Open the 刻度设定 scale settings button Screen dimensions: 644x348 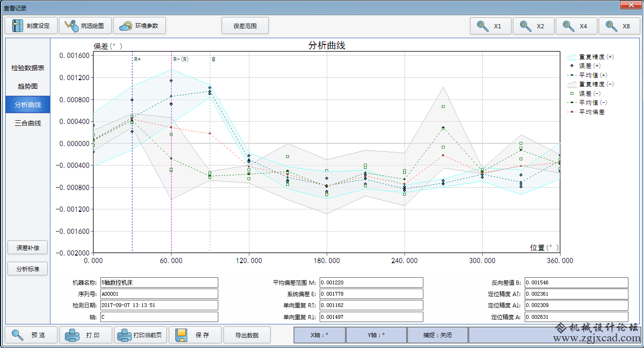pyautogui.click(x=31, y=26)
